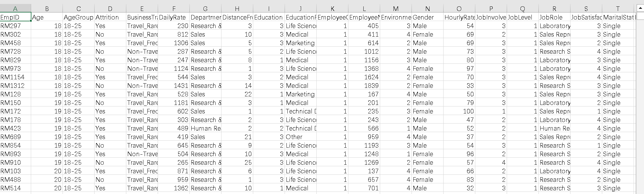The height and width of the screenshot is (194, 644).
Task: Click the JobRole header cell
Action: click(x=554, y=17)
